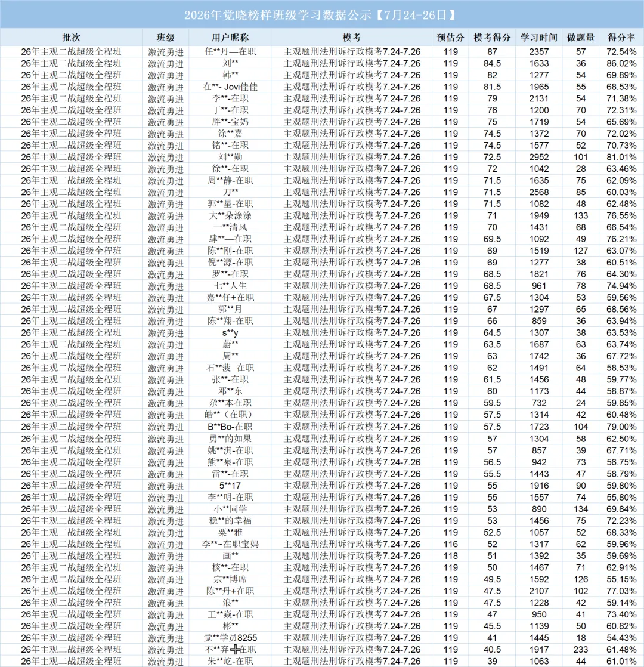Click nickname cell 朱**屹-在职

tap(230, 662)
